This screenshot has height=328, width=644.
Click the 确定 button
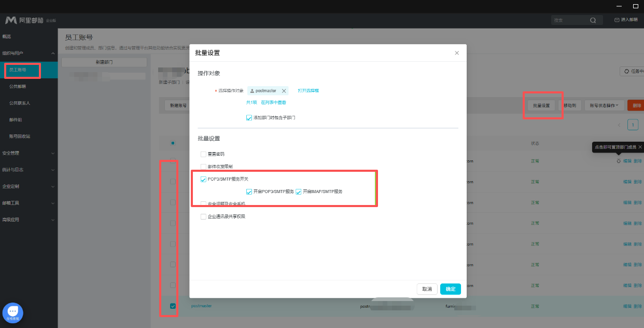point(450,289)
